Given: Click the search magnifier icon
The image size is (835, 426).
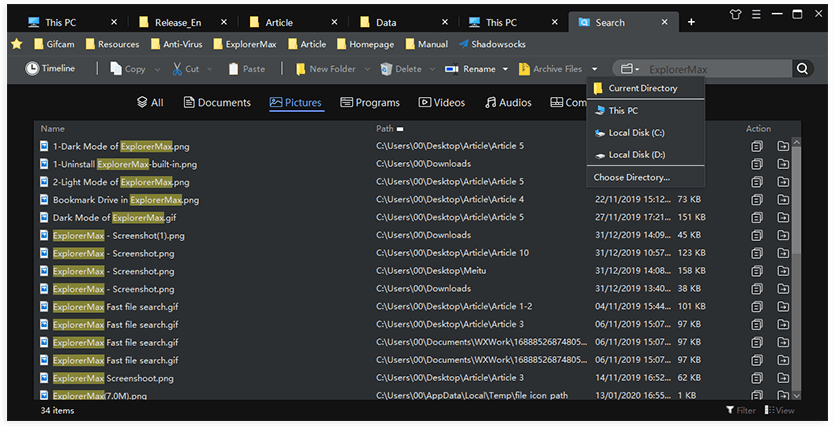Looking at the screenshot, I should tap(802, 69).
